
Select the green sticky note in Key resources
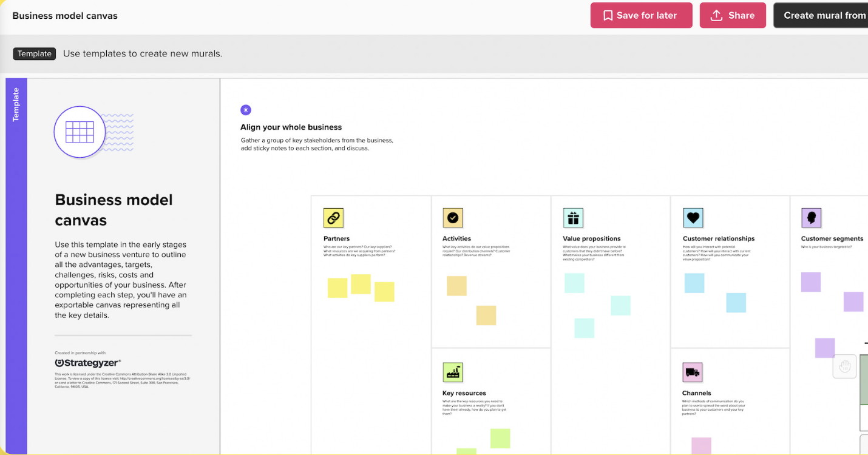click(x=500, y=438)
